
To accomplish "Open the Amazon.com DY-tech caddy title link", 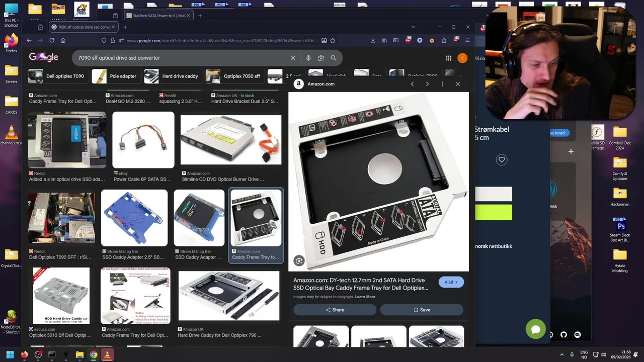I will click(x=361, y=284).
